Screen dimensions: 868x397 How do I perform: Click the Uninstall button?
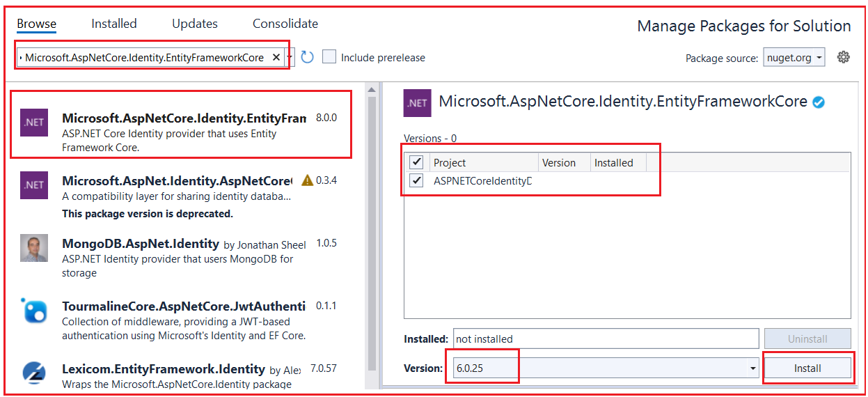807,339
